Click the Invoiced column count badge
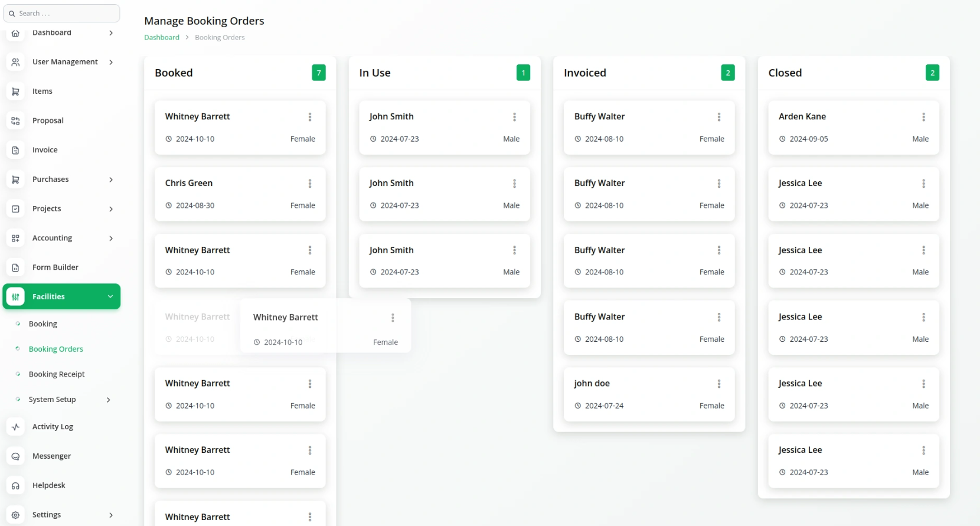This screenshot has height=526, width=980. (728, 73)
